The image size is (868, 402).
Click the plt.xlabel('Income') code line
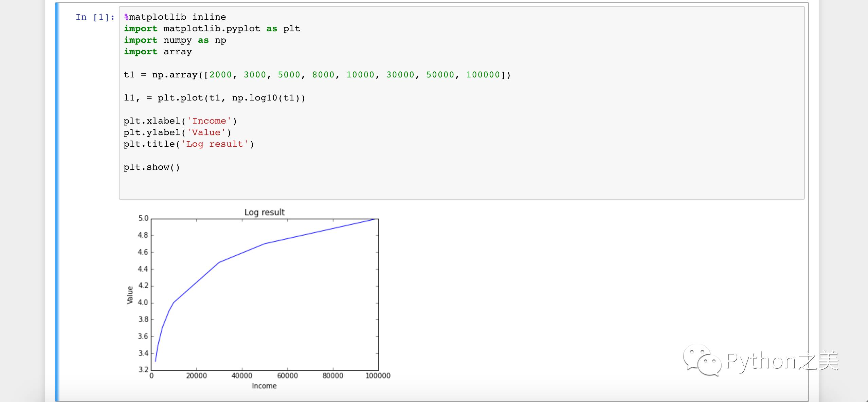tap(180, 121)
